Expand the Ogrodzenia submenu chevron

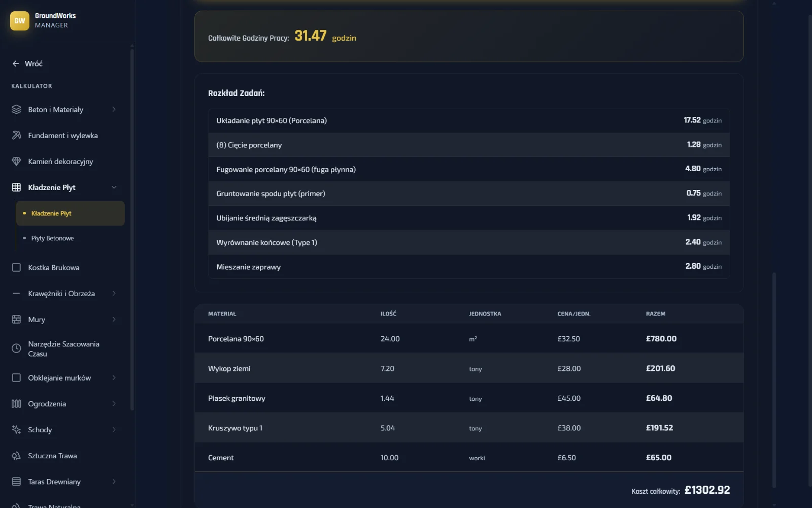(114, 403)
